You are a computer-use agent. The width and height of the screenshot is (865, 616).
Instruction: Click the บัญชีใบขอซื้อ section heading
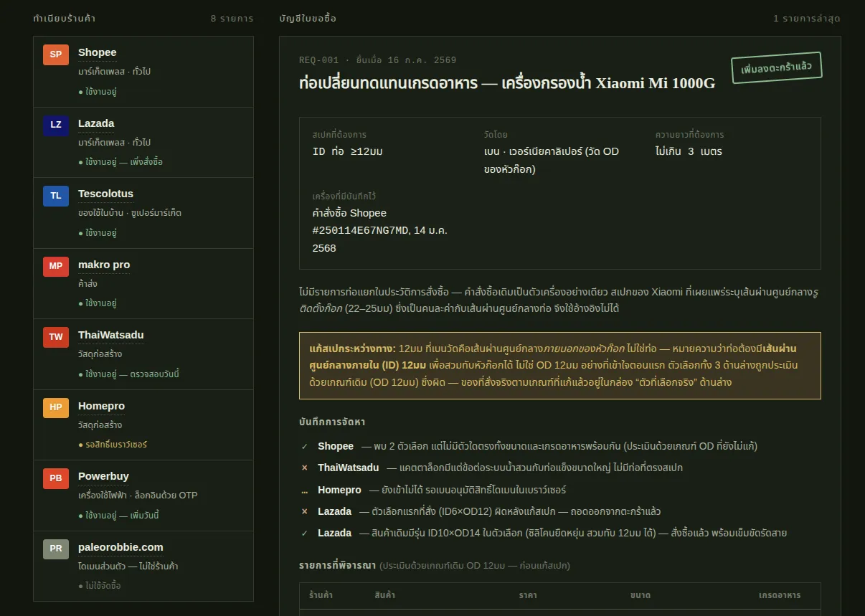pyautogui.click(x=308, y=18)
